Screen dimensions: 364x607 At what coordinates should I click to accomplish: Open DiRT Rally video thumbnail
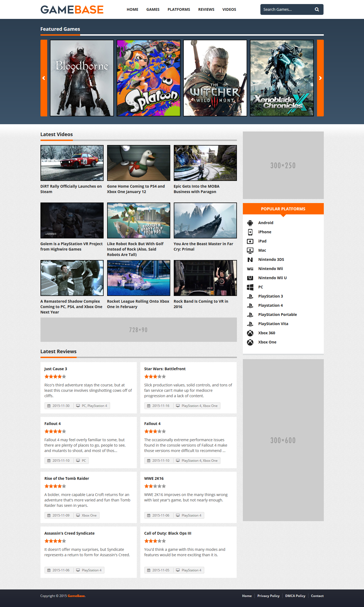(x=72, y=163)
